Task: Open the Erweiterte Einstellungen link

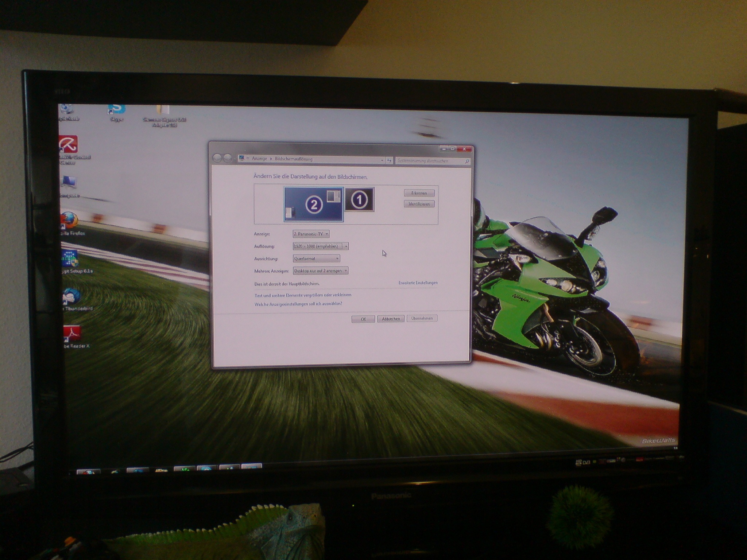Action: (418, 283)
